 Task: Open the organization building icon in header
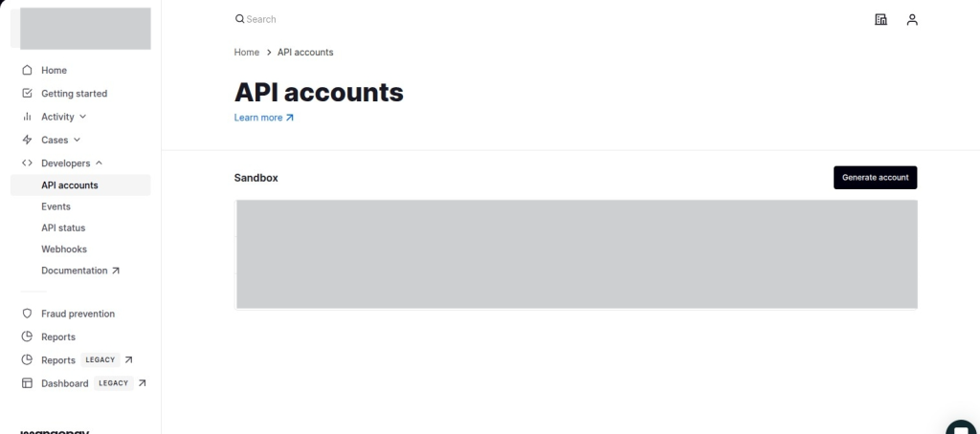point(881,19)
